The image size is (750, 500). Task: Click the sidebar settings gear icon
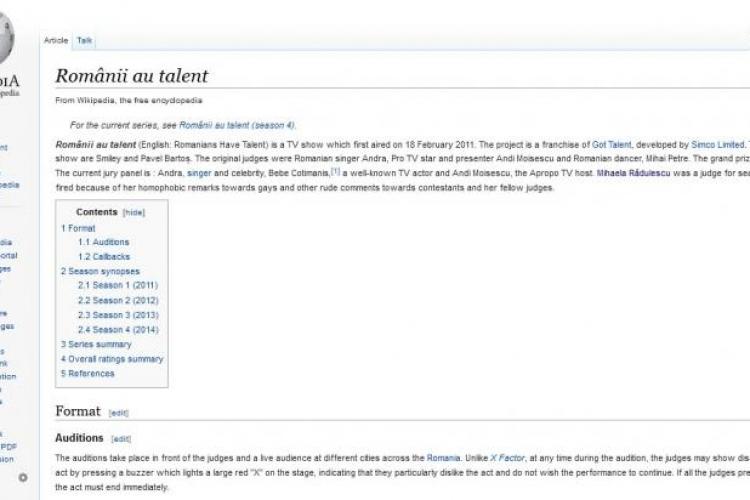tap(23, 477)
